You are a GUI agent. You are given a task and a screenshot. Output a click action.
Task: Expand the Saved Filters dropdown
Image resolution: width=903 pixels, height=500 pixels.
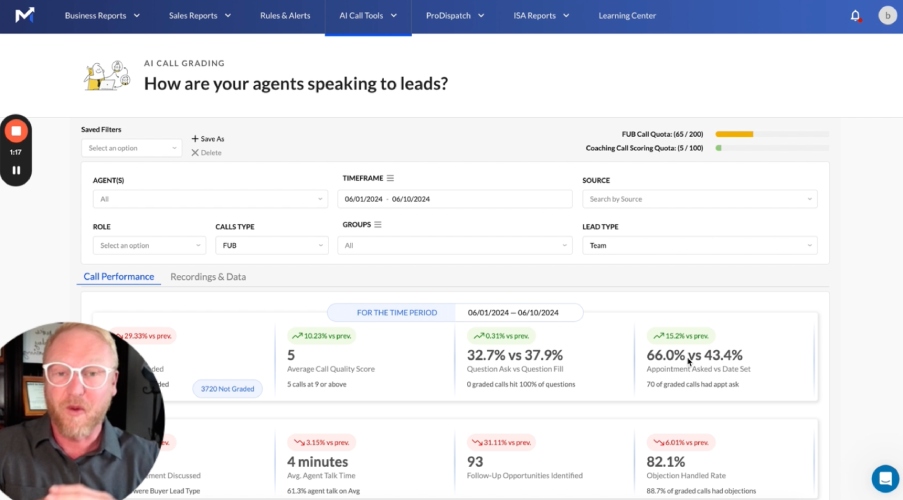pyautogui.click(x=132, y=148)
